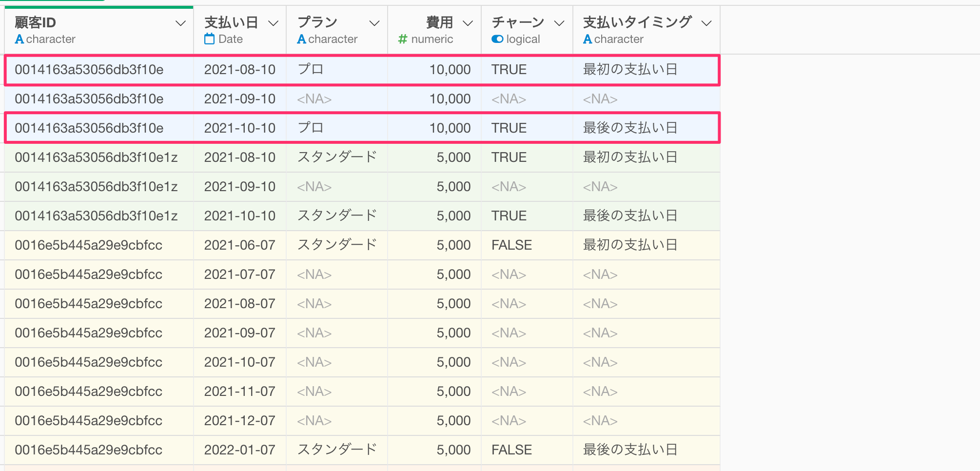Click the first highlighted row's 最初の支払い日 cell
980x471 pixels.
[630, 70]
